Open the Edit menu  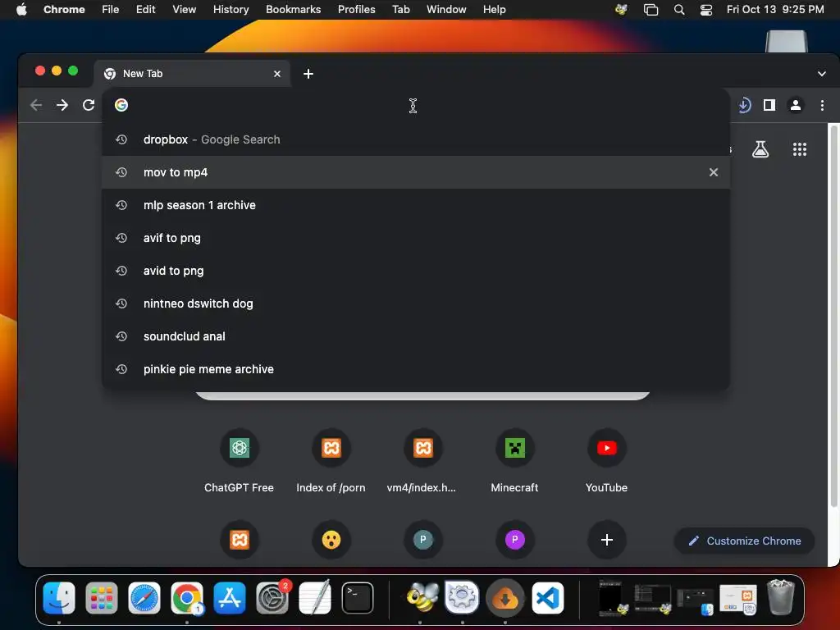(145, 10)
